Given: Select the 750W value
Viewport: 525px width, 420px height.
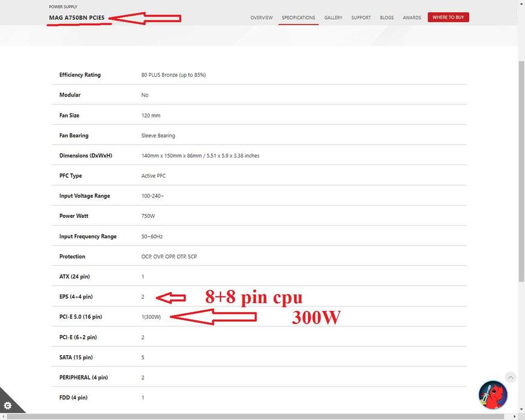Looking at the screenshot, I should coord(148,216).
